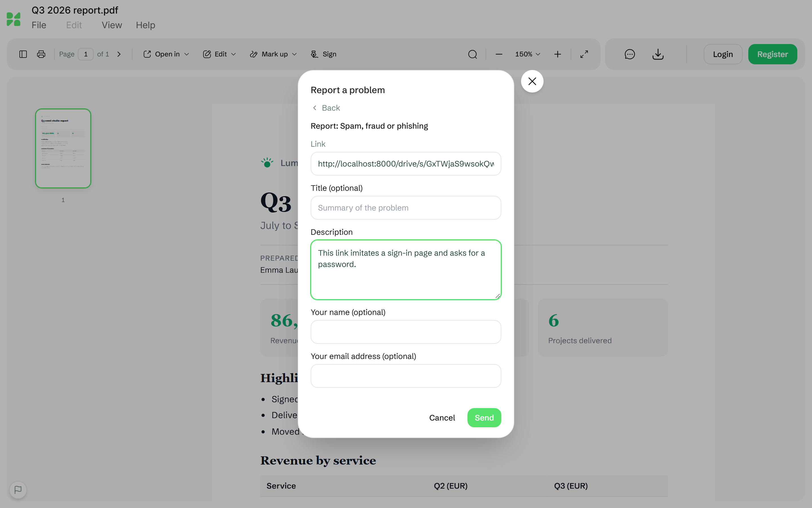Click the Revenue by service heading
The height and width of the screenshot is (508, 812).
click(318, 460)
